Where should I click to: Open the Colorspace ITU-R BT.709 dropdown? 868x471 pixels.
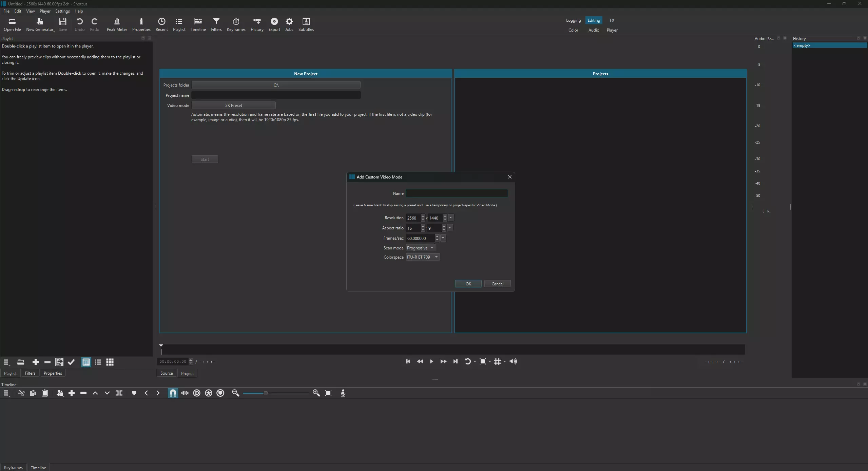[423, 257]
